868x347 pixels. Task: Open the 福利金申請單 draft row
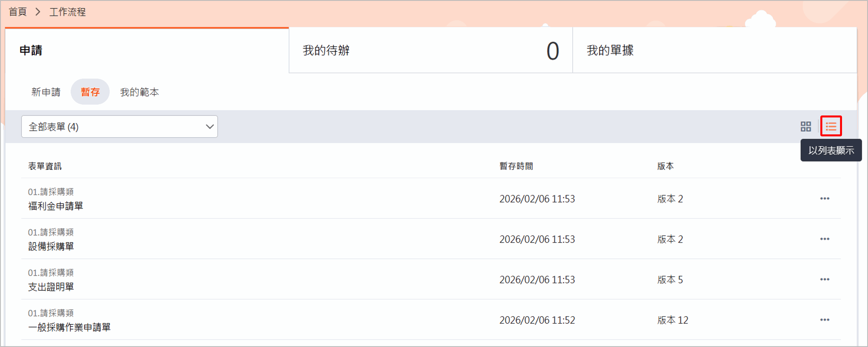pos(56,206)
